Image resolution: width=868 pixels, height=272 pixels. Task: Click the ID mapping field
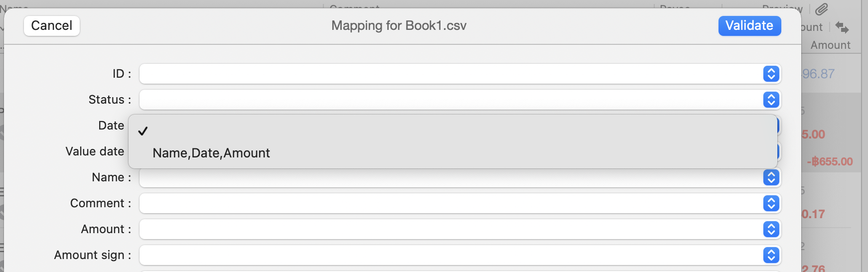tap(460, 74)
